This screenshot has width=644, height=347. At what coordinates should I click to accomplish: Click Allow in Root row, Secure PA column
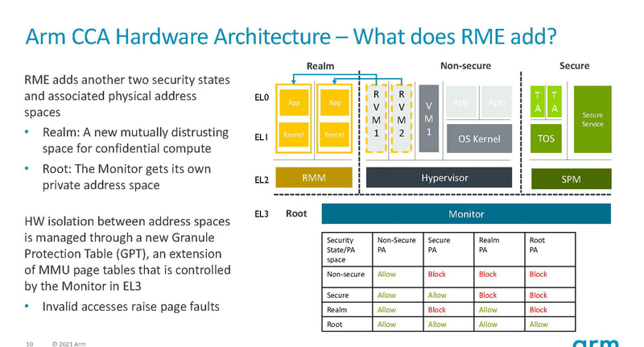pyautogui.click(x=437, y=324)
